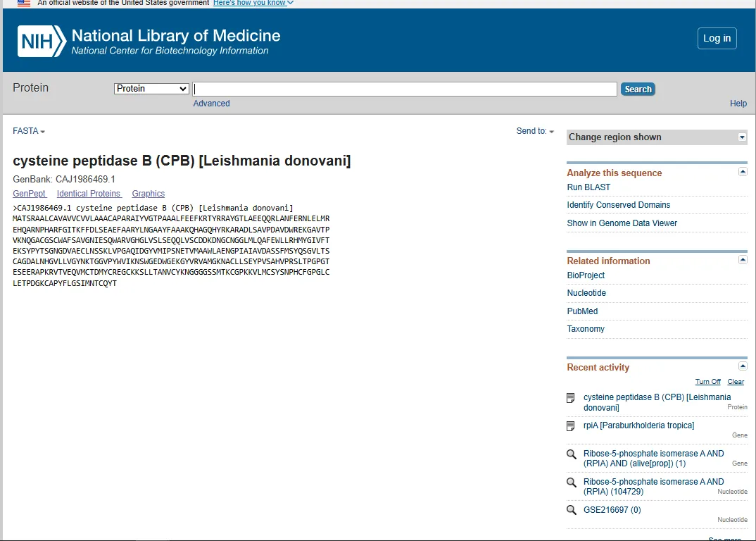Click the sequence line starting with MATSRAAL
756x541 pixels.
coord(171,219)
